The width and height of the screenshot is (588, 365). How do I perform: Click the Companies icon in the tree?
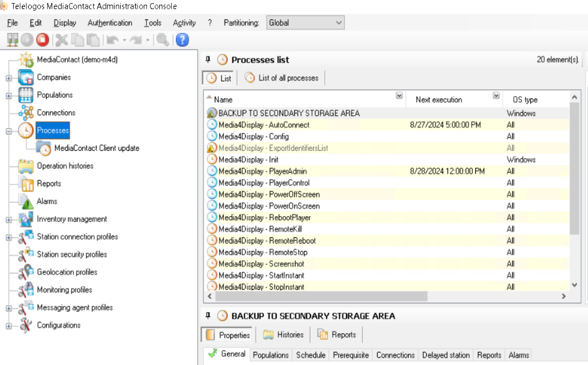click(26, 77)
